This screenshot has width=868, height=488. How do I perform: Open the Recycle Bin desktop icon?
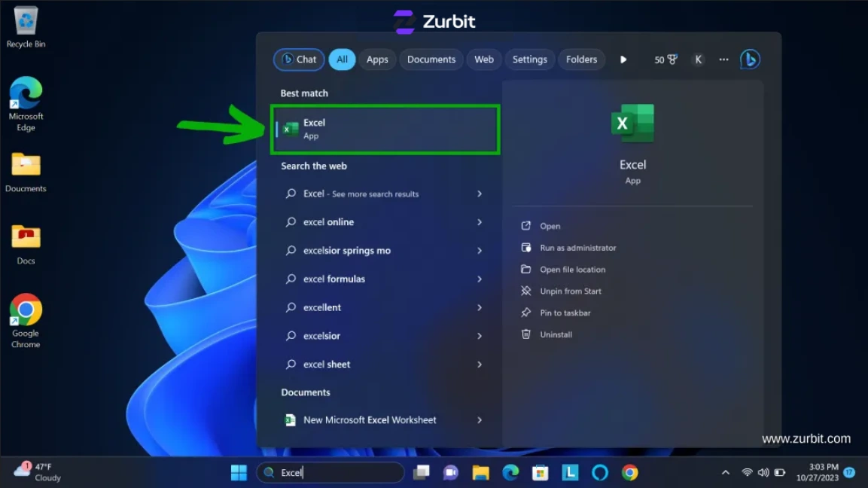coord(26,26)
